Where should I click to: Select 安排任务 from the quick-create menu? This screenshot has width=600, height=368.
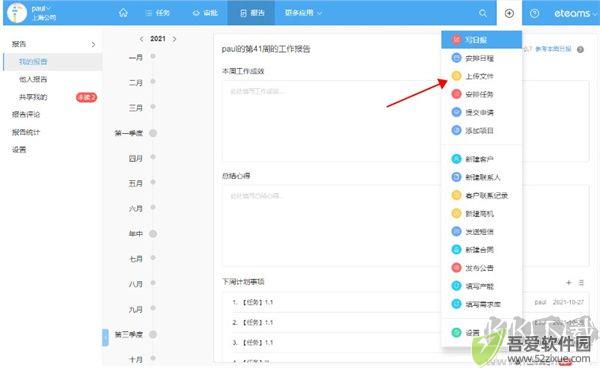coord(481,94)
